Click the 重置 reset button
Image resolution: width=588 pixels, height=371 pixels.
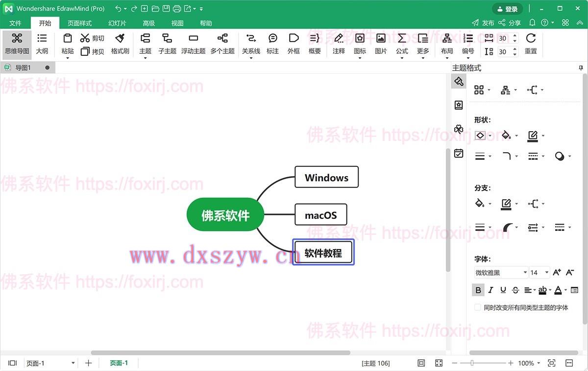click(x=531, y=44)
